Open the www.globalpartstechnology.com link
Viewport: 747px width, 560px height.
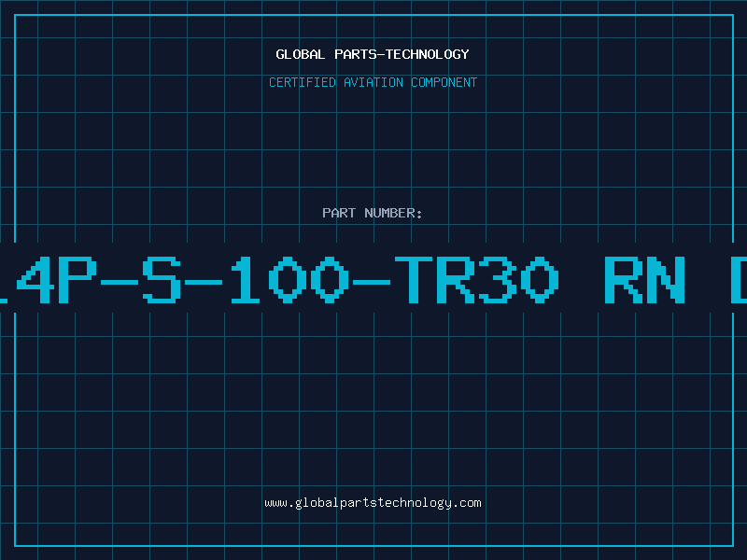[x=373, y=503]
